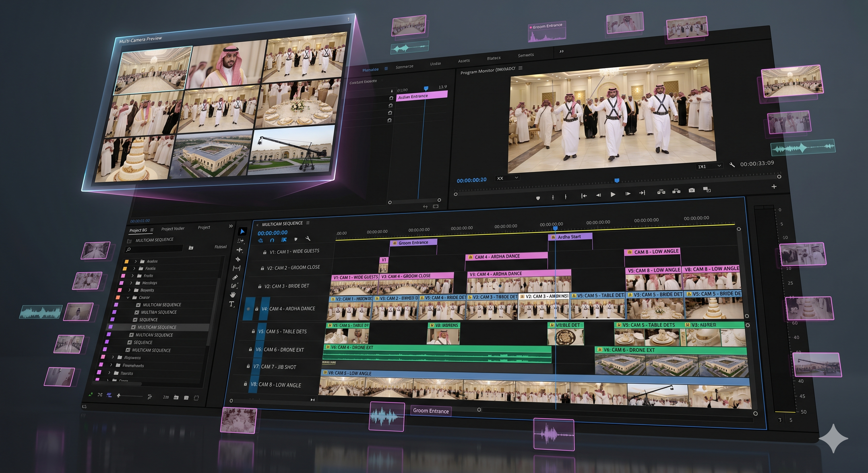The image size is (868, 473).
Task: Toggle lock on V2: CAM 3 - BRIDE DET
Action: [x=260, y=286]
